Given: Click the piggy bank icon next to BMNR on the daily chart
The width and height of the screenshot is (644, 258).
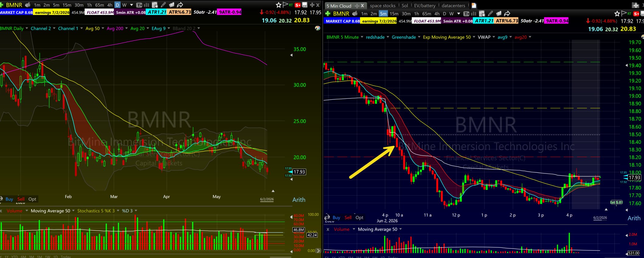Looking at the screenshot, I should [x=28, y=5].
